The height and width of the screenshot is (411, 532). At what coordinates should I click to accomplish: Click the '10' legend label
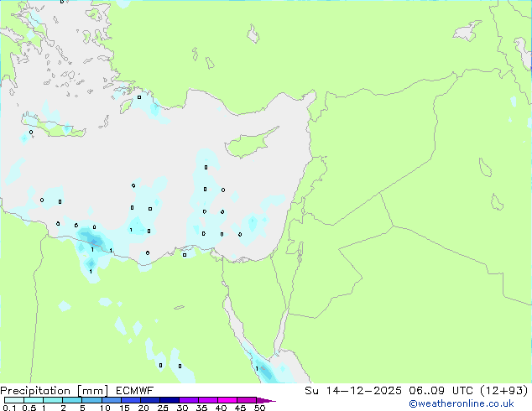[105, 408]
